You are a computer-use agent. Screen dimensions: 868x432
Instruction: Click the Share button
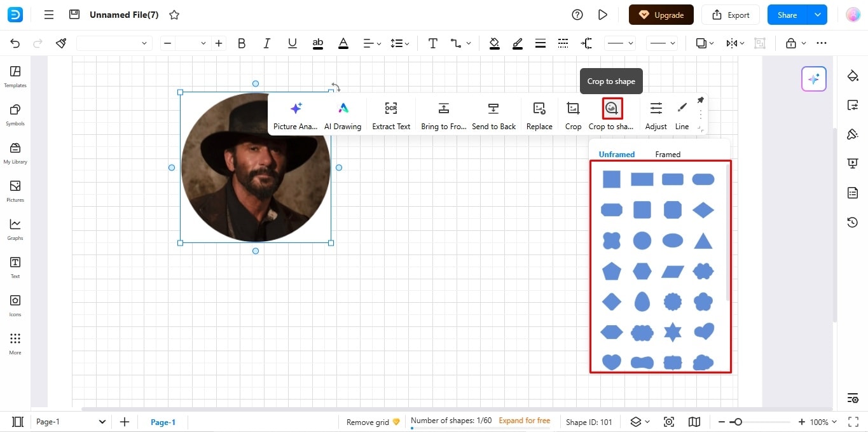coord(787,15)
